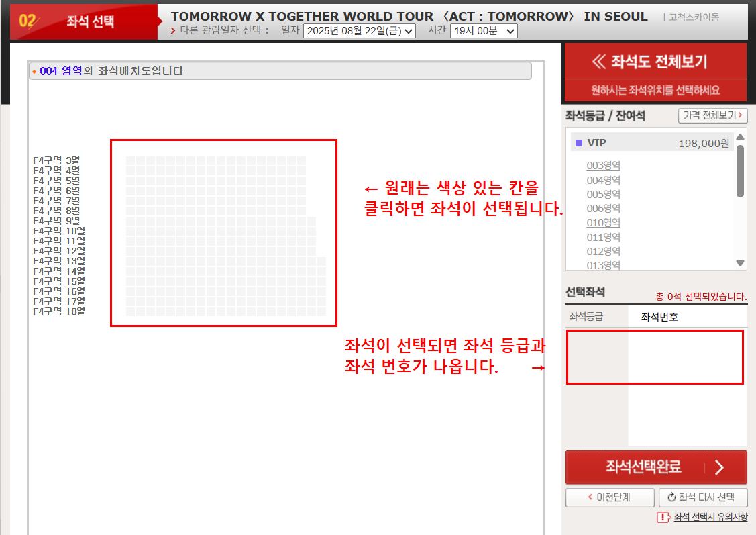Click the warning icon beside 좌석 선택시 유의사항
The image size is (756, 535).
(x=663, y=517)
